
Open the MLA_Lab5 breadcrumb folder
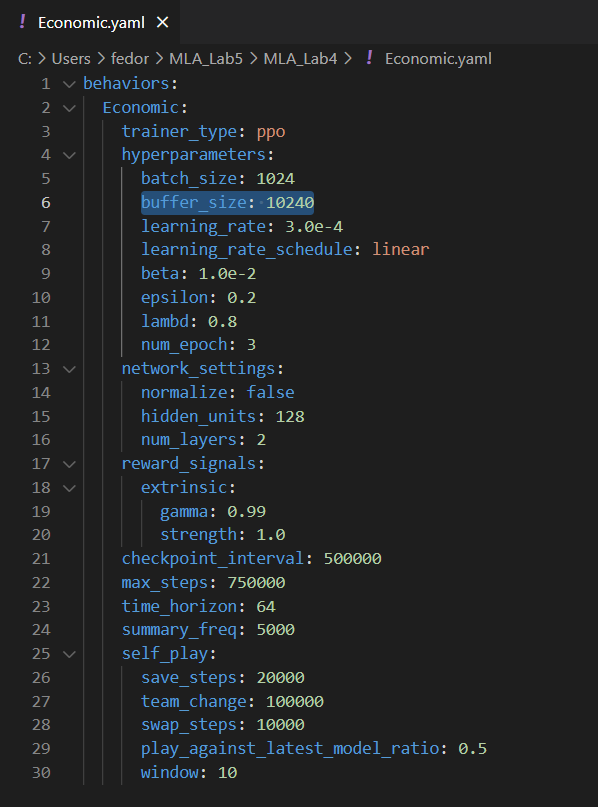tap(206, 59)
